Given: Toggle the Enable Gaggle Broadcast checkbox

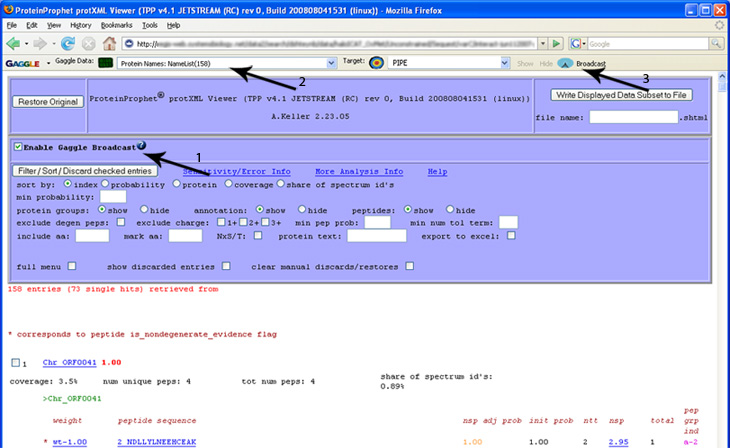Looking at the screenshot, I should [x=18, y=147].
